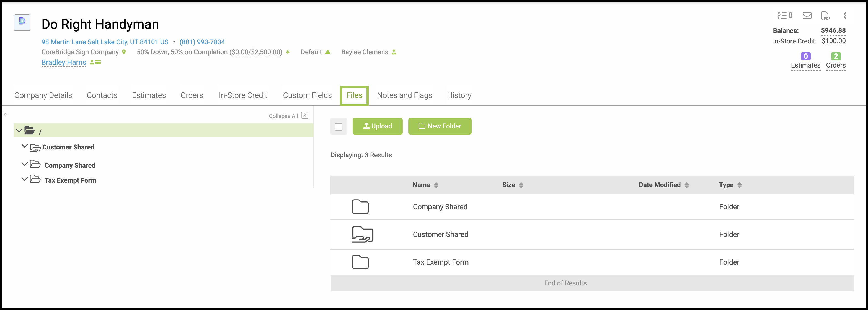
Task: Click the company logo thumbnail
Action: coord(22,23)
